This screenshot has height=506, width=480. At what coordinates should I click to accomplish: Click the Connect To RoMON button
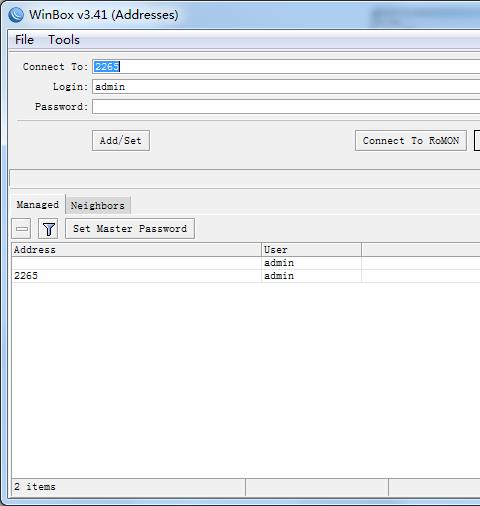click(411, 141)
